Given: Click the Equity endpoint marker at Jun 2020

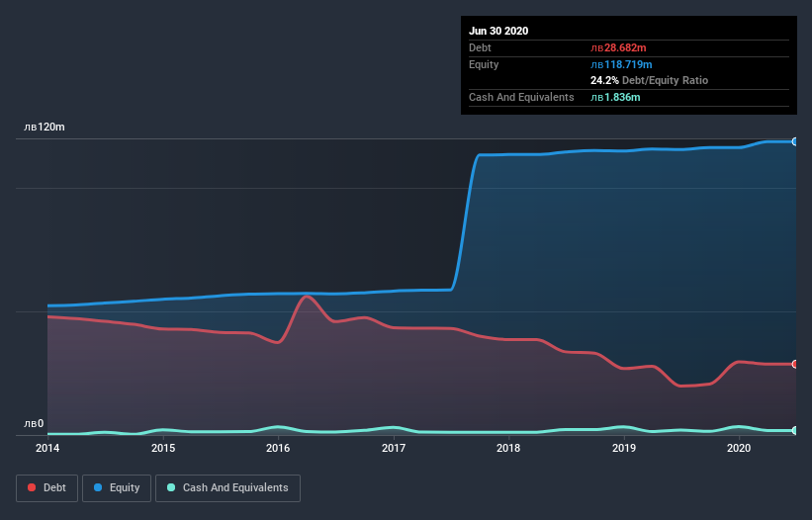Looking at the screenshot, I should [x=795, y=141].
